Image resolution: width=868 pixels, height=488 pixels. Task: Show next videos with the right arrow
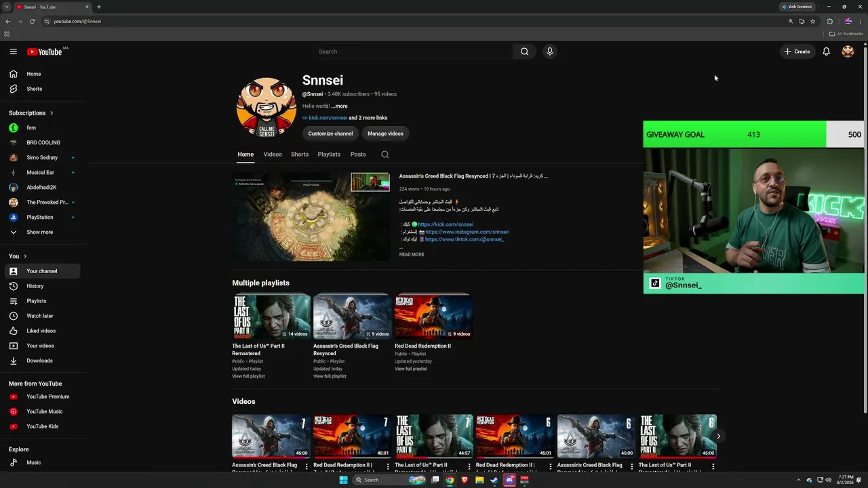point(718,436)
